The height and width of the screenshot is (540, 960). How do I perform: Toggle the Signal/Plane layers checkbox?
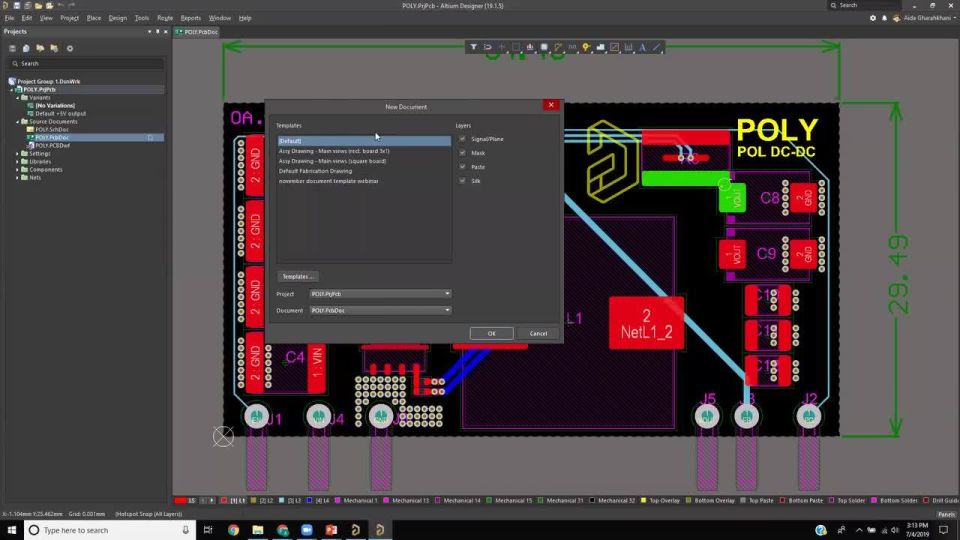(462, 139)
